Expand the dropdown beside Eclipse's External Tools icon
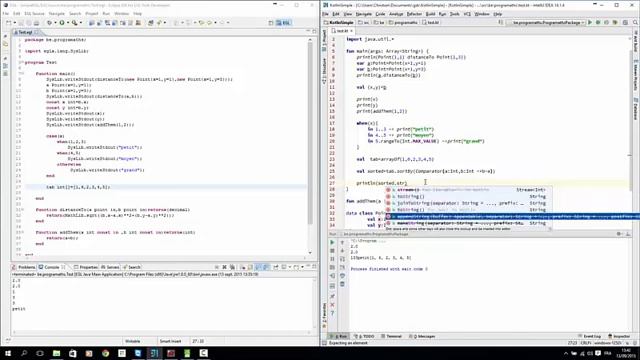 tap(81, 23)
